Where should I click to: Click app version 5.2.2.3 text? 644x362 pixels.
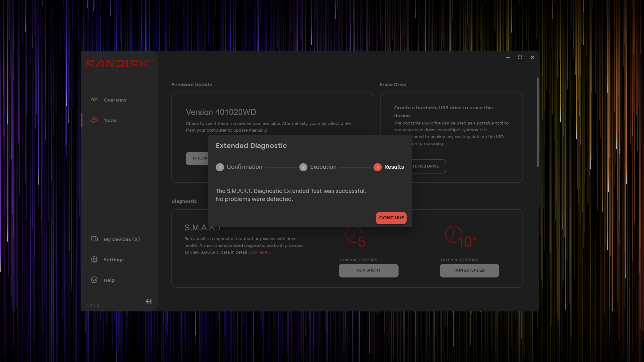point(92,306)
